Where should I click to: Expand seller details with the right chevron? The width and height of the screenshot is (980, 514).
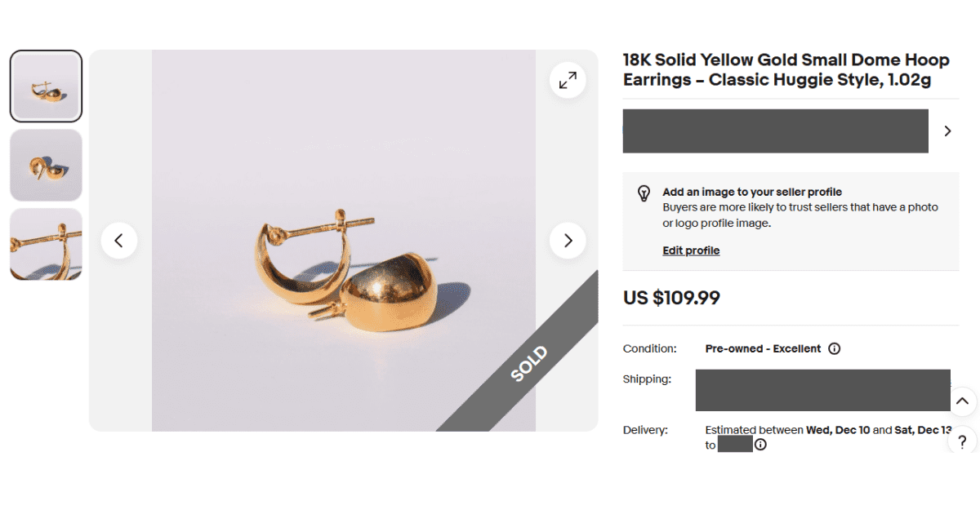click(x=947, y=131)
